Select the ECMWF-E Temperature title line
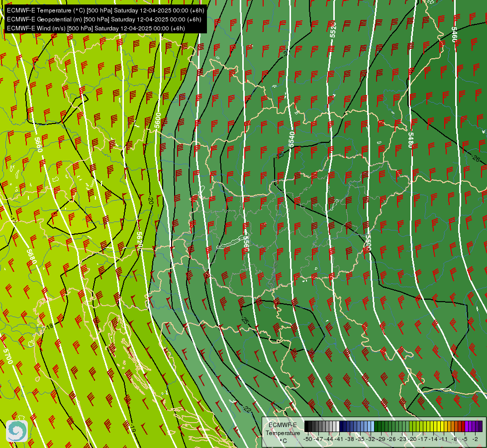The width and height of the screenshot is (487, 448). [x=105, y=10]
